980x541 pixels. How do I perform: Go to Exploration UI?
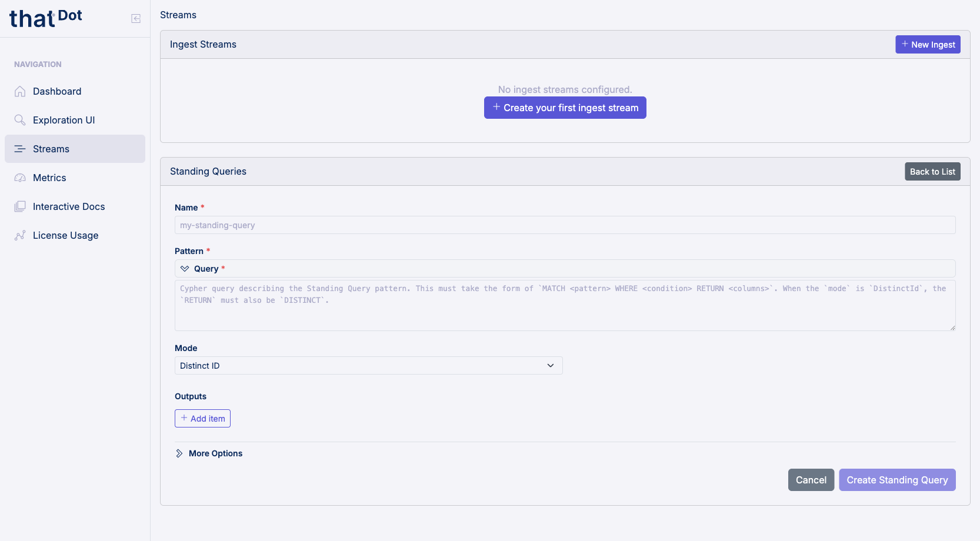coord(75,120)
